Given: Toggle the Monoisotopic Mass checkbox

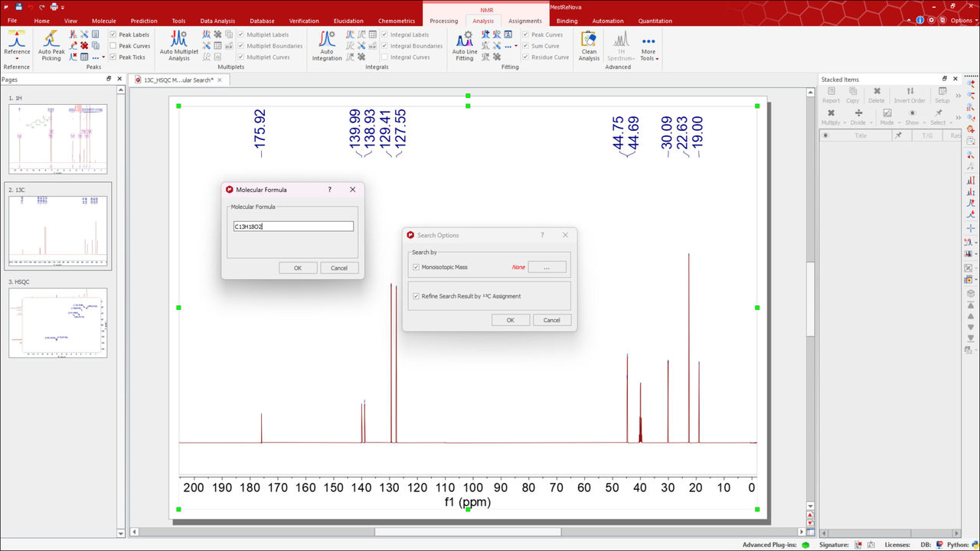Looking at the screenshot, I should (x=416, y=267).
